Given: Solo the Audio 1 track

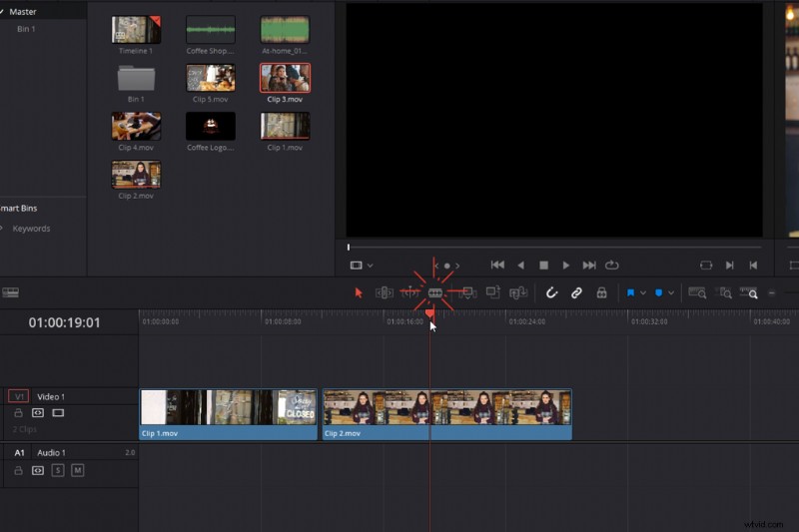Looking at the screenshot, I should pyautogui.click(x=58, y=470).
